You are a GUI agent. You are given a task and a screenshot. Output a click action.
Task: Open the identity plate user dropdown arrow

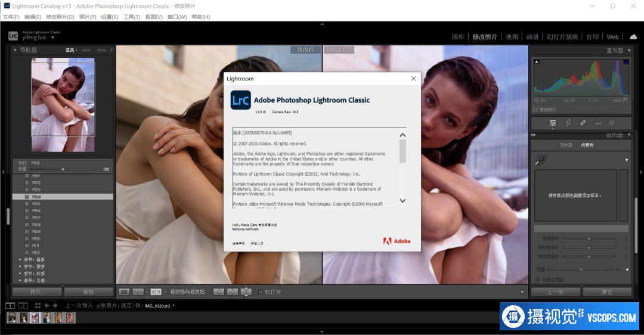click(x=52, y=38)
